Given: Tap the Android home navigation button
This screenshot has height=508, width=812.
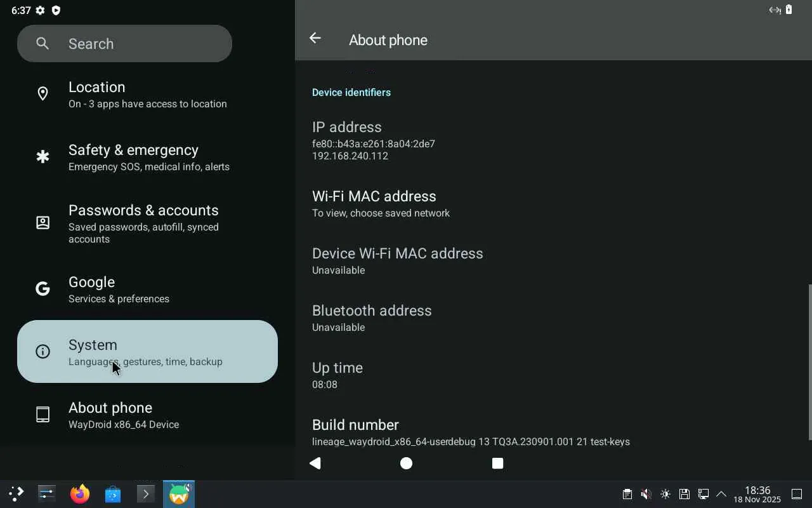Looking at the screenshot, I should (406, 463).
